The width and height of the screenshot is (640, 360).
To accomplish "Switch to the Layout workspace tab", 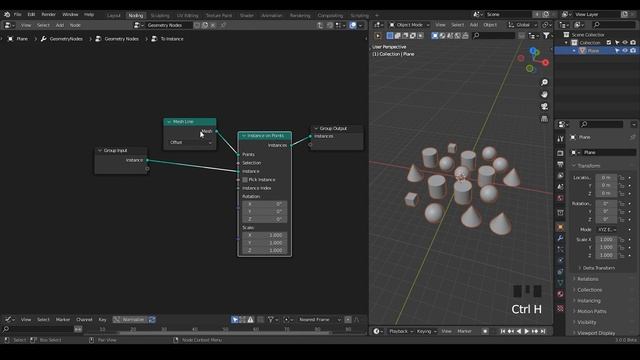I will [113, 16].
